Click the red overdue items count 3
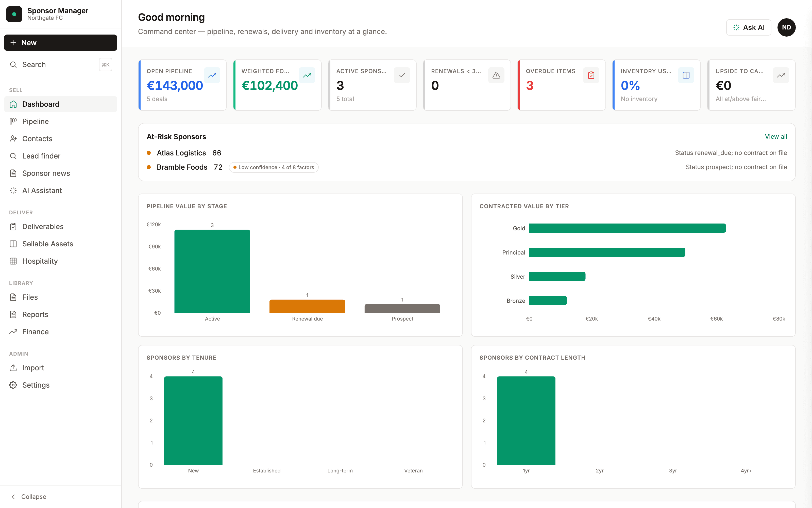 point(530,86)
